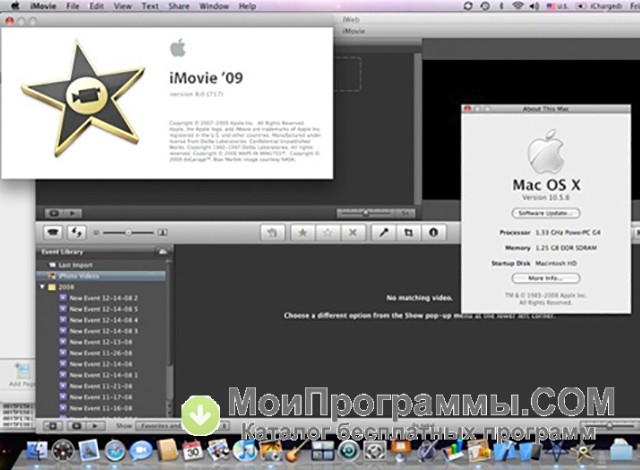This screenshot has width=640, height=470.
Task: Play project from beginning button
Action: click(x=73, y=213)
